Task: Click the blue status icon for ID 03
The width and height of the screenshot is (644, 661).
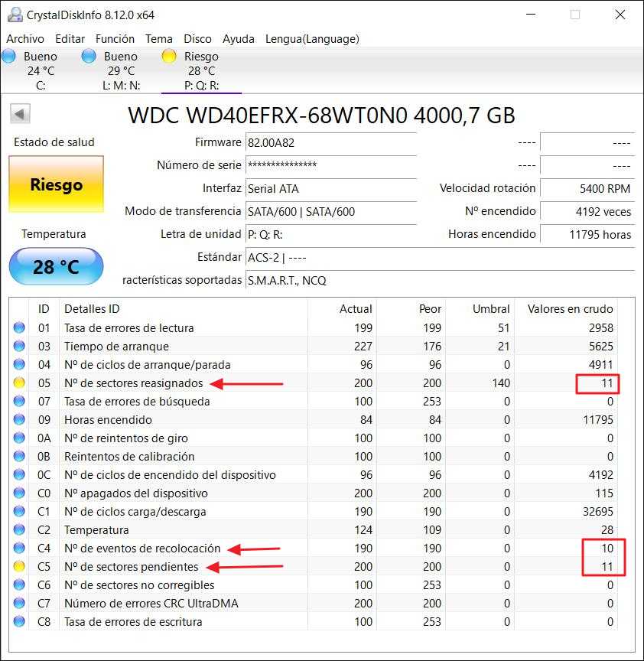Action: click(19, 346)
